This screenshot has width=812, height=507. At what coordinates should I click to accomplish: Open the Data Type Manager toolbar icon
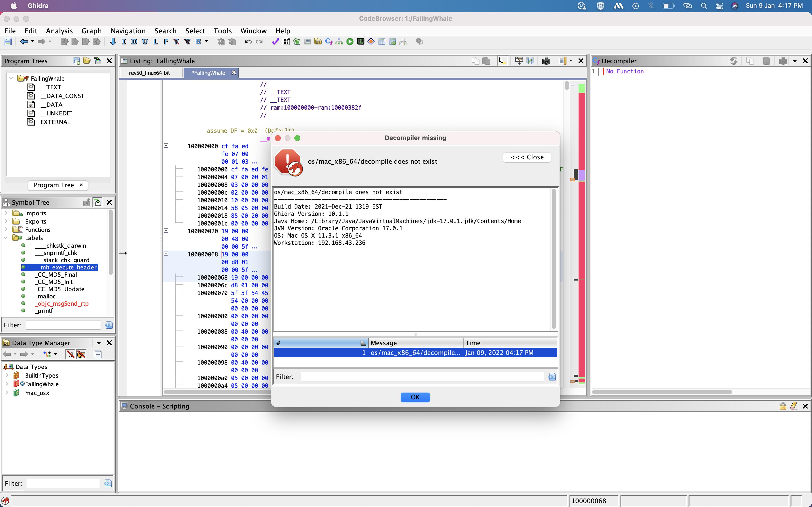(318, 42)
